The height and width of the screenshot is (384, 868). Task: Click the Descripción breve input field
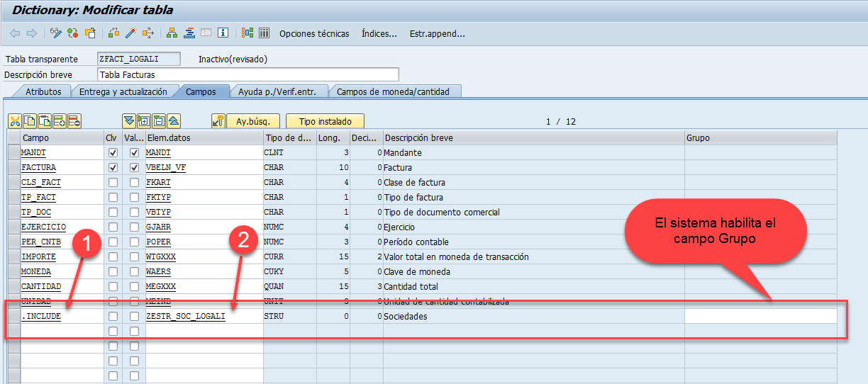[247, 74]
